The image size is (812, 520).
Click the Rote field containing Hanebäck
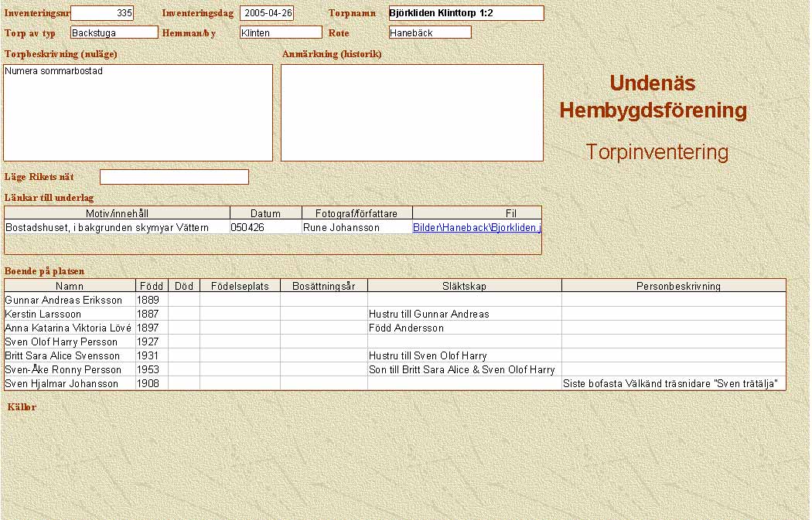[430, 32]
